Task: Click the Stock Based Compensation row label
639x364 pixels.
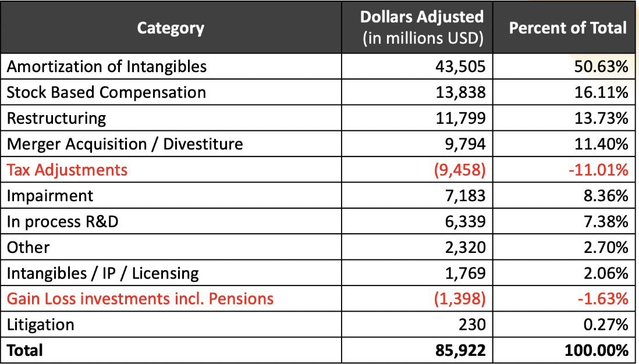Action: click(x=106, y=92)
